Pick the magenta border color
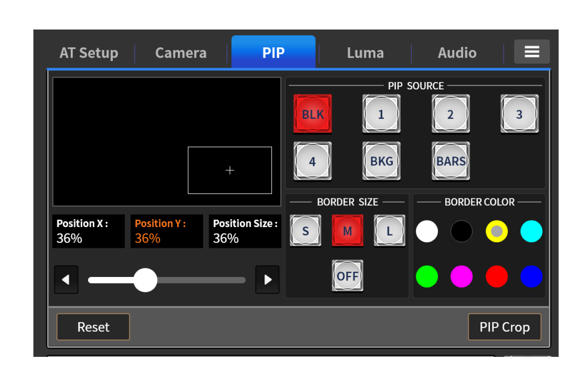Viewport: 588px width, 369px height. tap(461, 277)
